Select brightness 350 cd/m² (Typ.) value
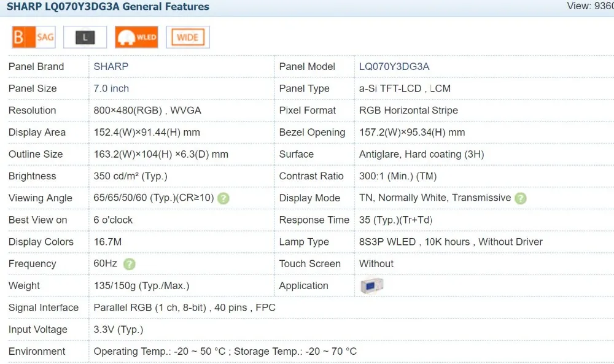This screenshot has width=614, height=364. [x=130, y=176]
